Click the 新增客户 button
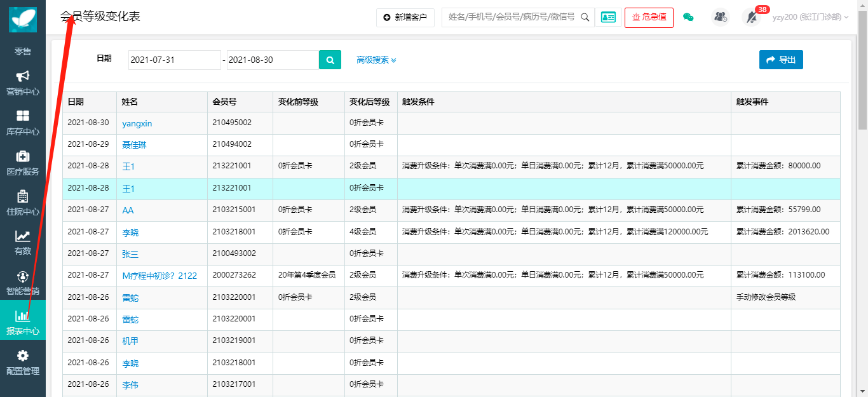 (x=405, y=17)
